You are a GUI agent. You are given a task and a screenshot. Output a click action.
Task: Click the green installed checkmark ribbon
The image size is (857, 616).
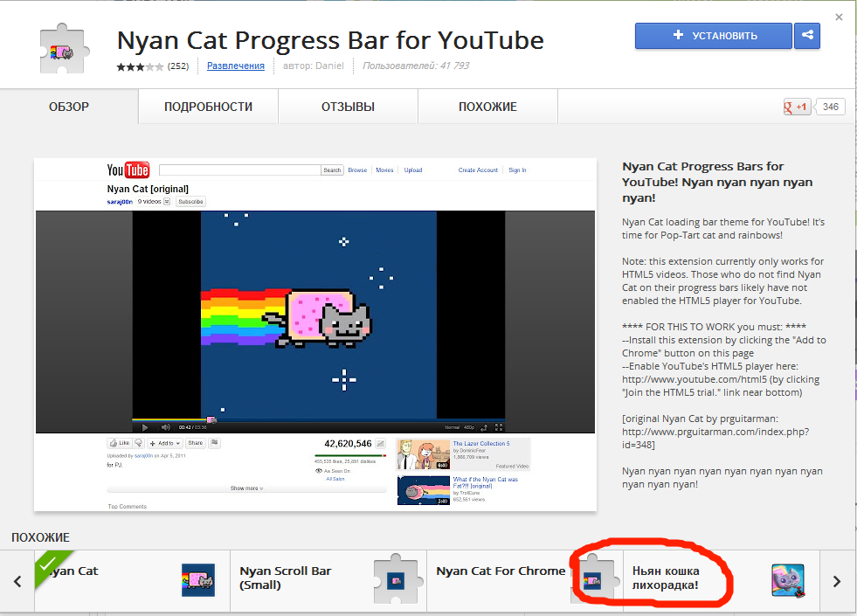coord(49,565)
